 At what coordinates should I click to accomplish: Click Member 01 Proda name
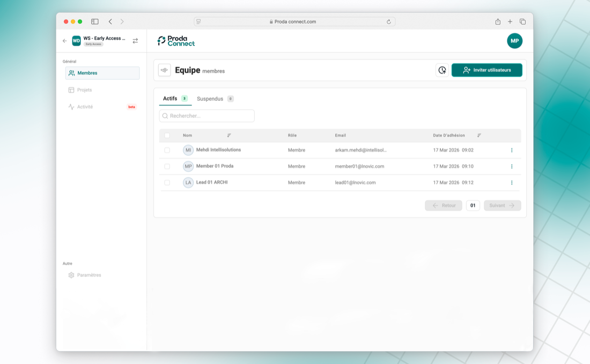[215, 166]
